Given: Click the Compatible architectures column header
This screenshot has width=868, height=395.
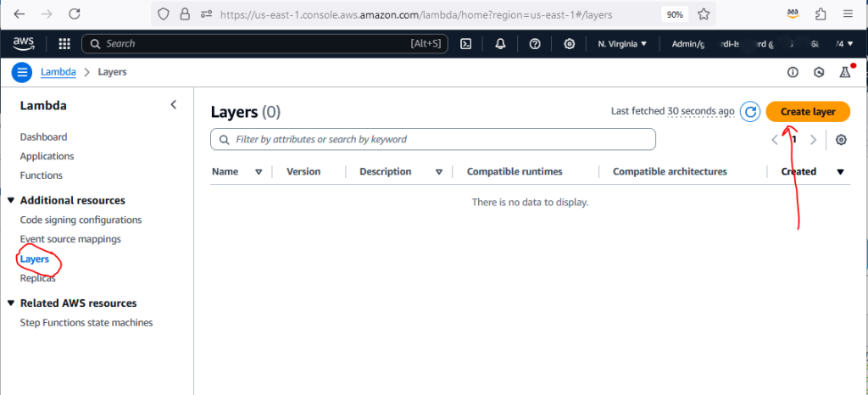Looking at the screenshot, I should tap(670, 171).
